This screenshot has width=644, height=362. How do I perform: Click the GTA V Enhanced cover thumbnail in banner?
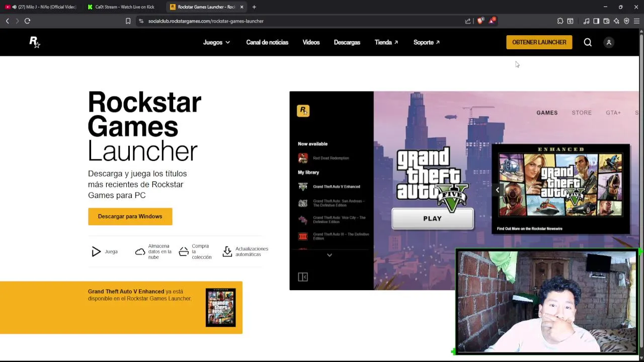220,307
